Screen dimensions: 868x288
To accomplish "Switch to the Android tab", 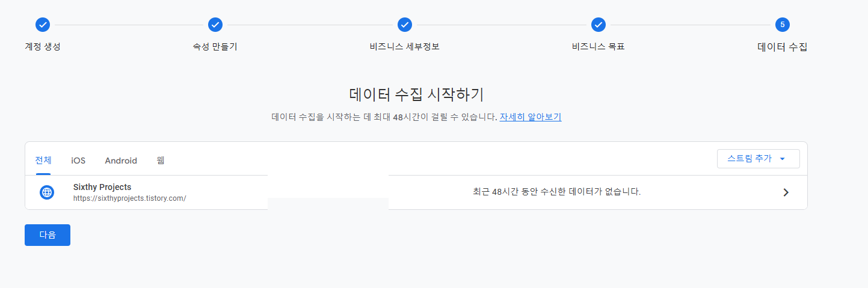I will click(x=121, y=161).
